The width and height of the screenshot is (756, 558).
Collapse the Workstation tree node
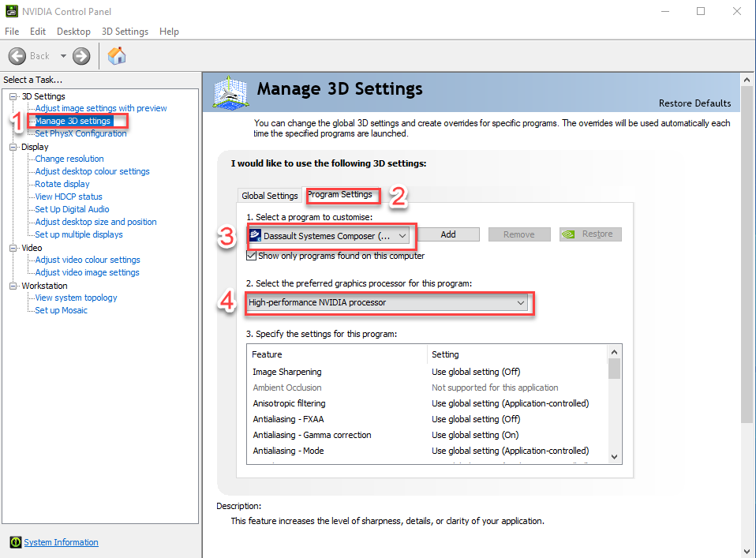pyautogui.click(x=13, y=286)
